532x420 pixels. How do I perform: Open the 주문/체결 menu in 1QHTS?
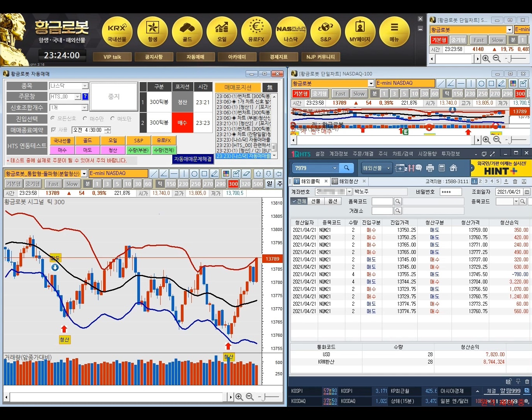point(363,154)
